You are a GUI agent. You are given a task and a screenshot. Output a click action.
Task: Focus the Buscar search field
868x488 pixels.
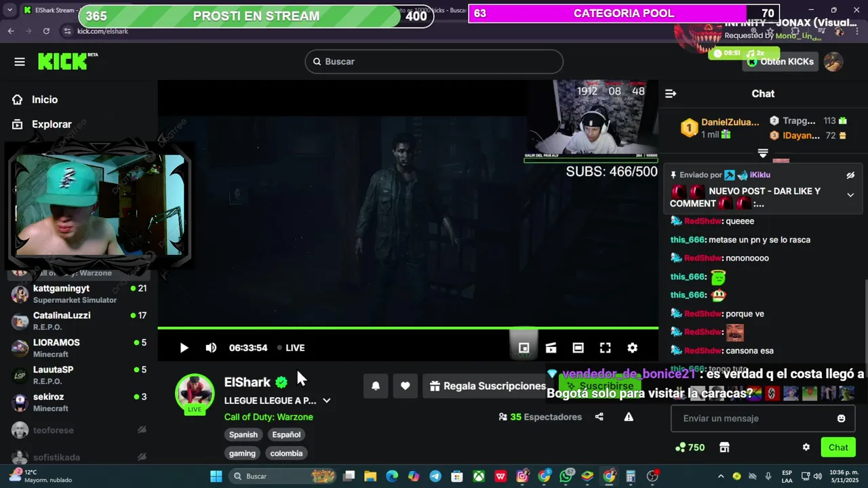tap(434, 62)
